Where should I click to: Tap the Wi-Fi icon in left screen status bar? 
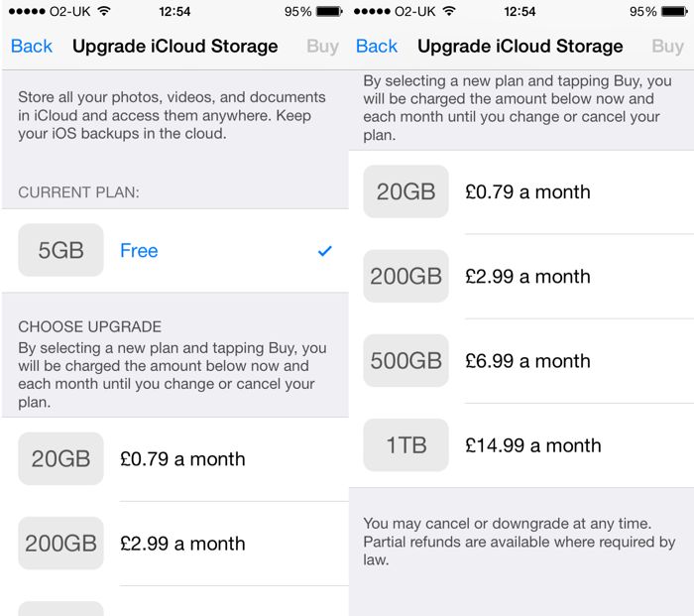pos(104,12)
